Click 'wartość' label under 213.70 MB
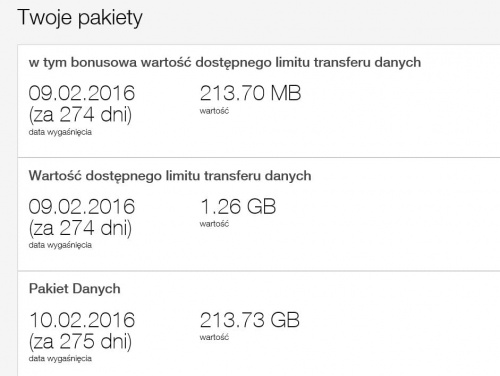The height and width of the screenshot is (376, 500). (x=214, y=111)
